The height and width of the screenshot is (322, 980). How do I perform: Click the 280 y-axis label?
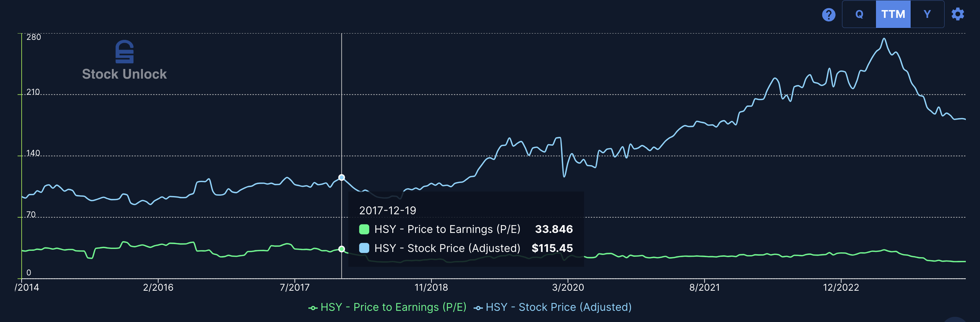click(x=34, y=37)
